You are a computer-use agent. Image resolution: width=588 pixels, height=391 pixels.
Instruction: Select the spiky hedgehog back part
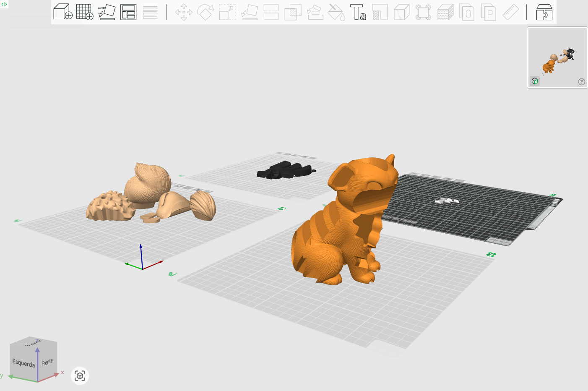(110, 206)
